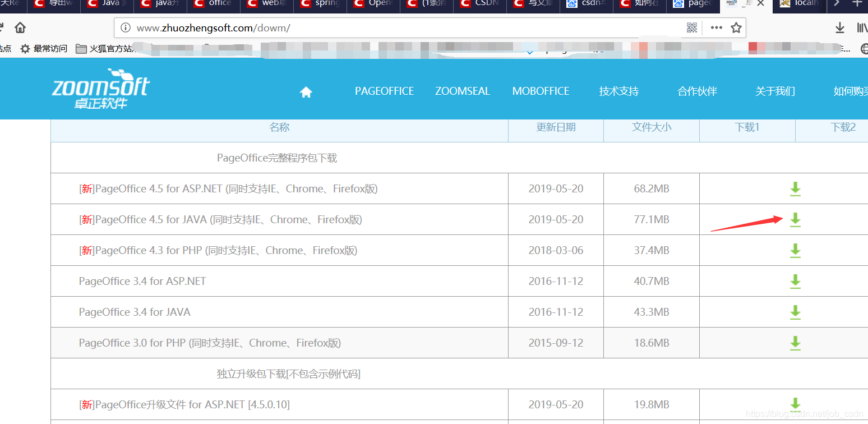Click the 2015-09-12 date cell
The image size is (868, 424).
pyautogui.click(x=556, y=343)
